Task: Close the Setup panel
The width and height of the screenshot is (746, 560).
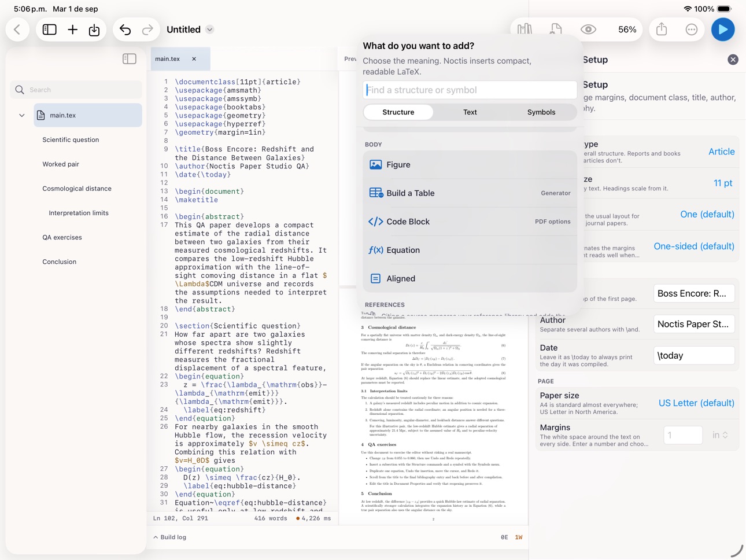Action: point(733,60)
